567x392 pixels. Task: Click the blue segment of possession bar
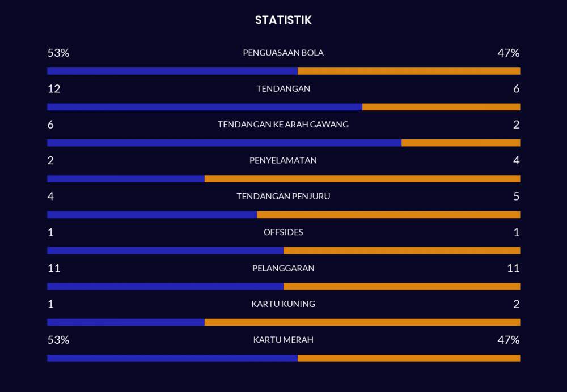[172, 71]
